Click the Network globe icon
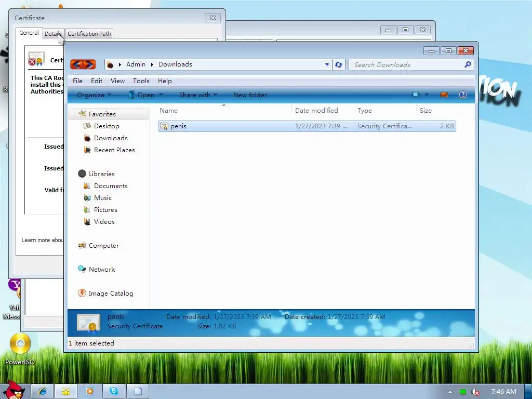Viewport: 532px width, 399px height. pos(82,269)
